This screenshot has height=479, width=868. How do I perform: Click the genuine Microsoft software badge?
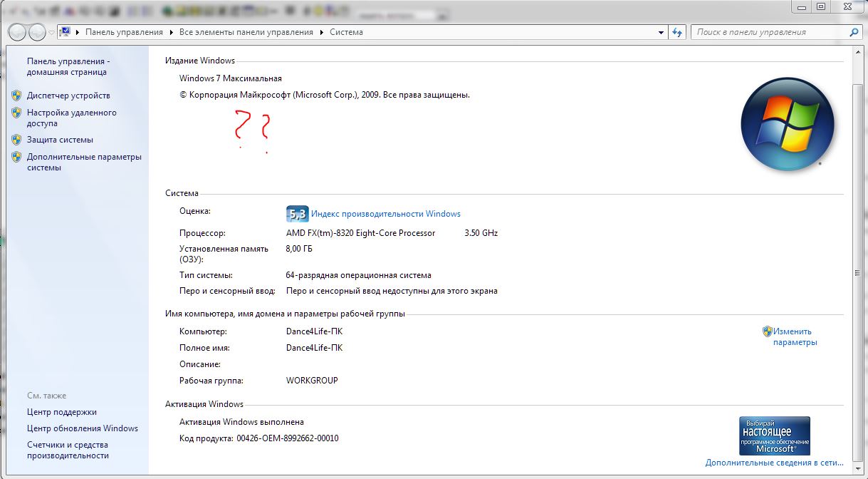[775, 436]
